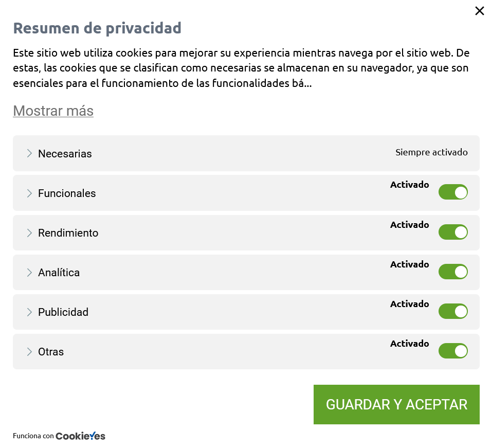This screenshot has width=491, height=448.
Task: Expand the Necesarias chevron arrow
Action: pyautogui.click(x=29, y=153)
